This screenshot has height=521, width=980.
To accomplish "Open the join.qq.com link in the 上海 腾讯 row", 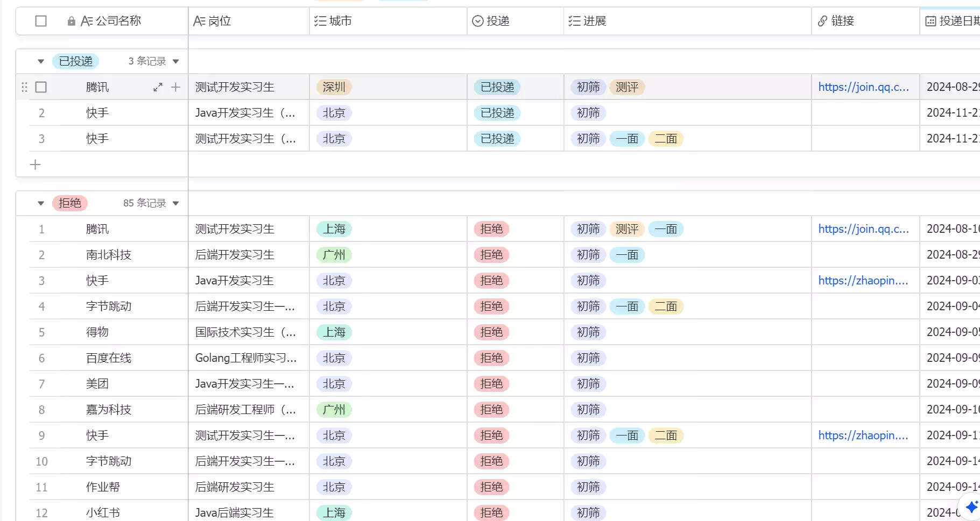I will [864, 229].
